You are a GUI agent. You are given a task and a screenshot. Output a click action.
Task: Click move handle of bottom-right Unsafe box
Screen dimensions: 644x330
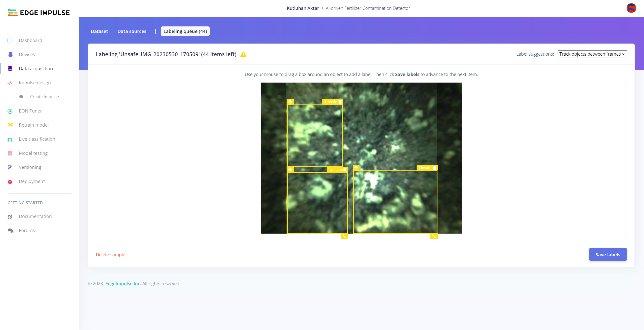(x=356, y=168)
